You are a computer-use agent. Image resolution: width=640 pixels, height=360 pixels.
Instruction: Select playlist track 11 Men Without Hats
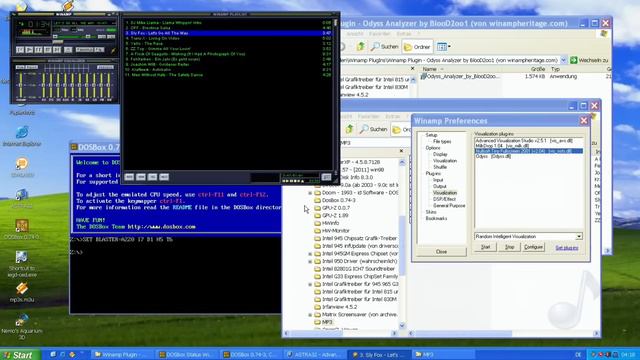tap(228, 75)
